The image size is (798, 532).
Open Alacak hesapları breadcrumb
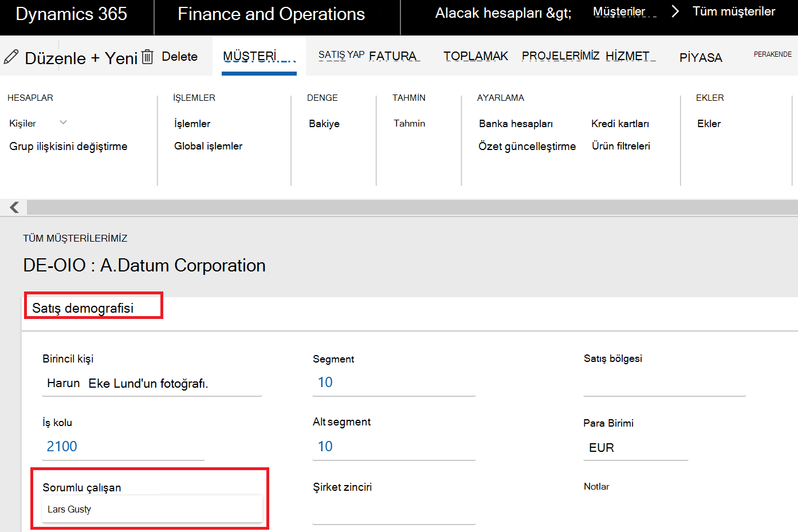pyautogui.click(x=504, y=13)
